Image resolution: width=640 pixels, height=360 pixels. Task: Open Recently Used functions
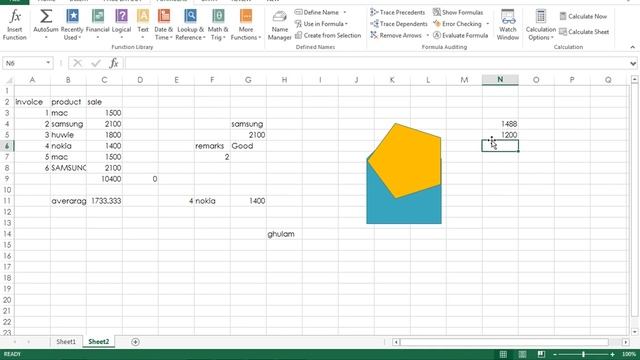coord(72,25)
